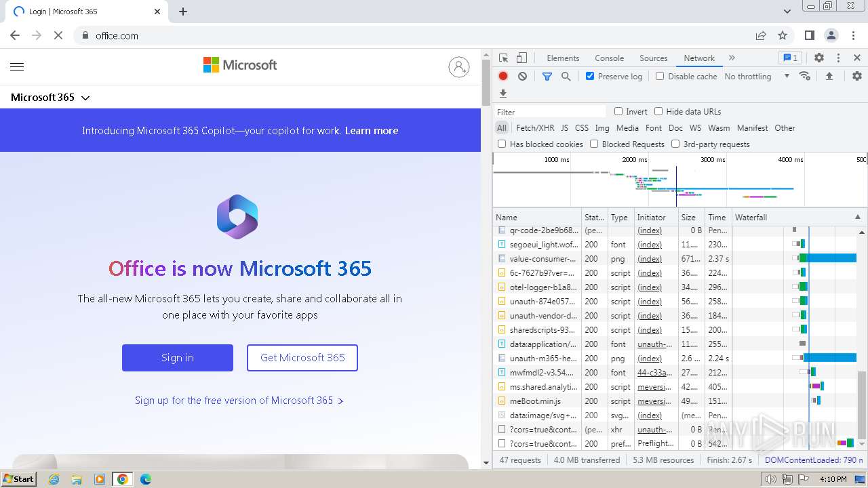Open the console issues counter badge
Viewport: 868px width, 488px height.
coord(789,58)
